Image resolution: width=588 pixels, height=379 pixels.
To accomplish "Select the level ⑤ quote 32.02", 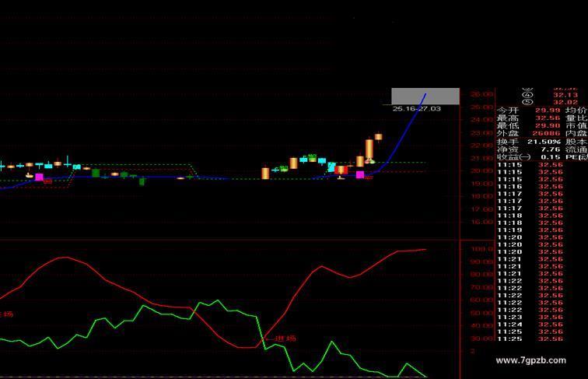I will [x=565, y=102].
